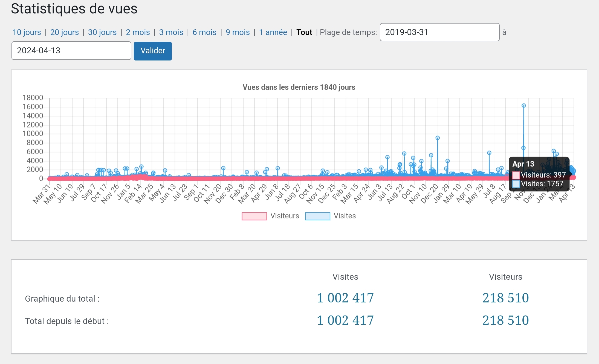
Task: Switch to the 2 mois range
Action: tap(138, 32)
